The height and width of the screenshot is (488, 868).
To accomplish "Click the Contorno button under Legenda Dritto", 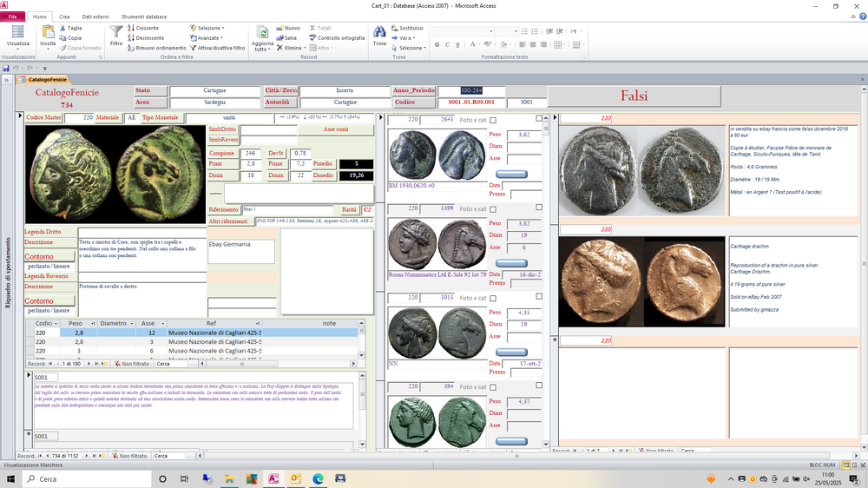I will point(40,257).
